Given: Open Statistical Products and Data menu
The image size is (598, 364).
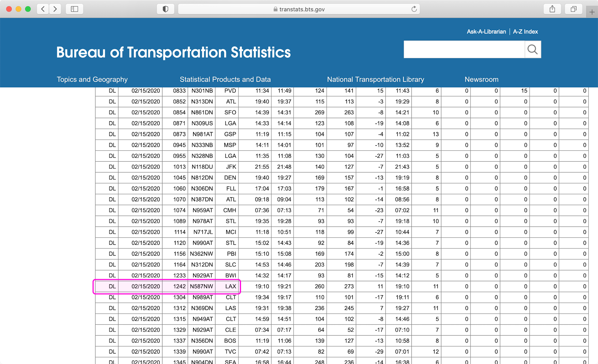Looking at the screenshot, I should [x=225, y=79].
